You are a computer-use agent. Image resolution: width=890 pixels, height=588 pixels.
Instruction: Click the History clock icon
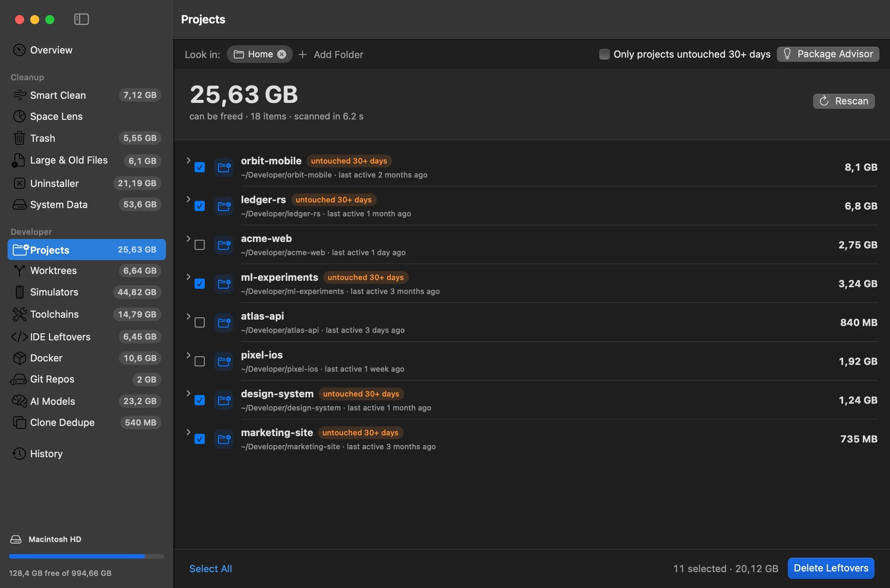tap(19, 454)
